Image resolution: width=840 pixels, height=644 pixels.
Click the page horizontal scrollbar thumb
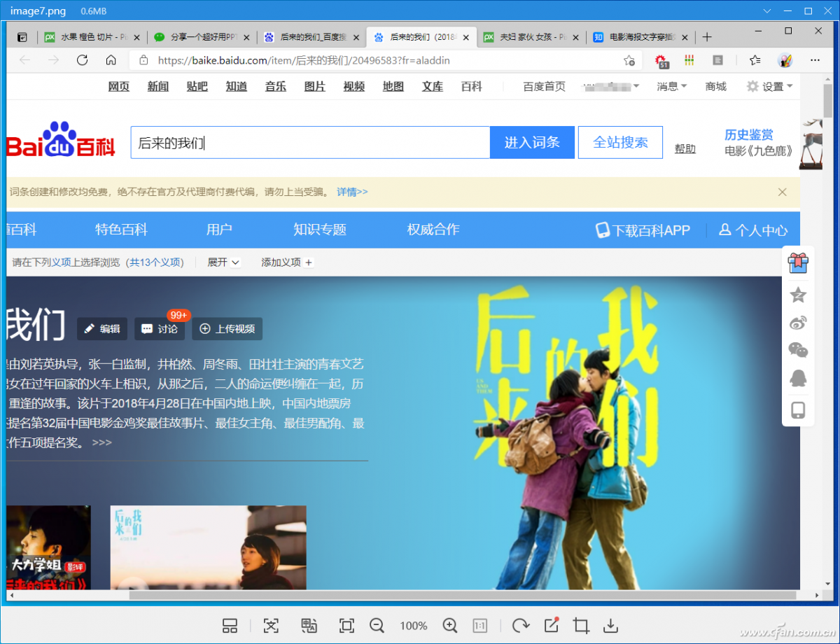(463, 595)
